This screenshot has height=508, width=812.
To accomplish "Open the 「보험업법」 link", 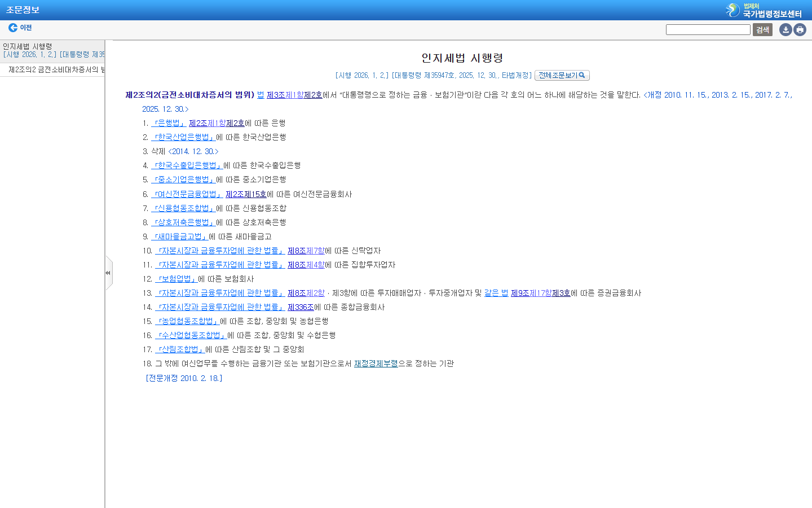I will point(176,279).
